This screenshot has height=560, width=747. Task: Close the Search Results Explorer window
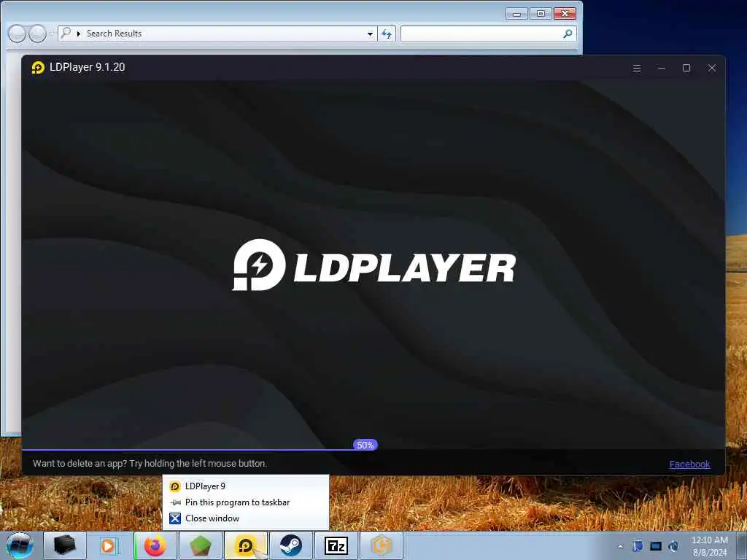(565, 13)
